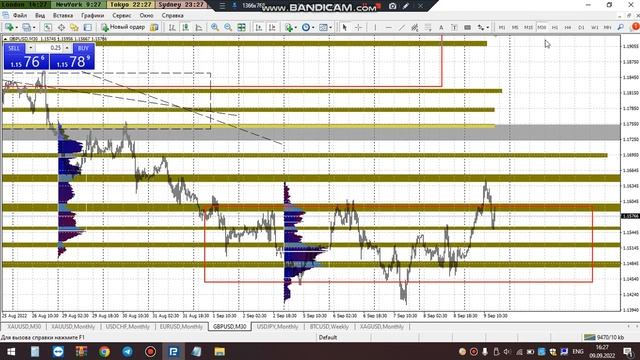Open the Windows Start menu
The image size is (640, 360).
[11, 351]
